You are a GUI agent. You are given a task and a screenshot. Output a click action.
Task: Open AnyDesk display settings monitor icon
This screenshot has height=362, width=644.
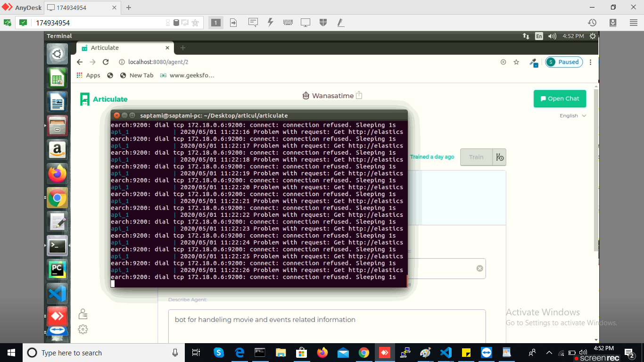(x=305, y=23)
